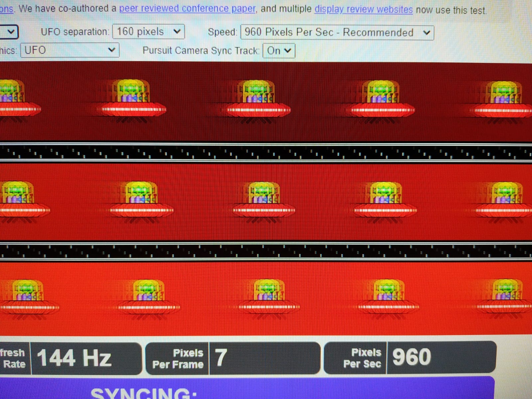Click the UFO separation label

75,32
